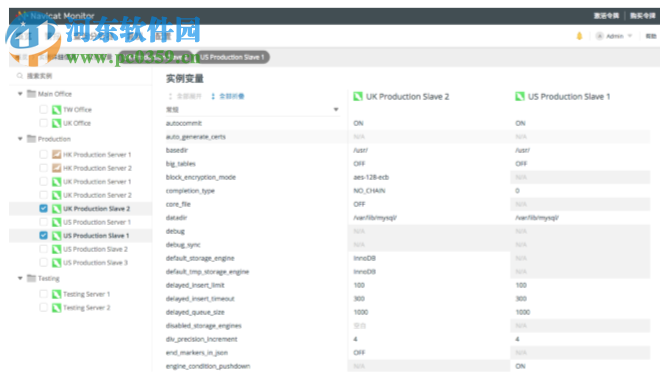Check the TW Office checkbox

pyautogui.click(x=43, y=109)
